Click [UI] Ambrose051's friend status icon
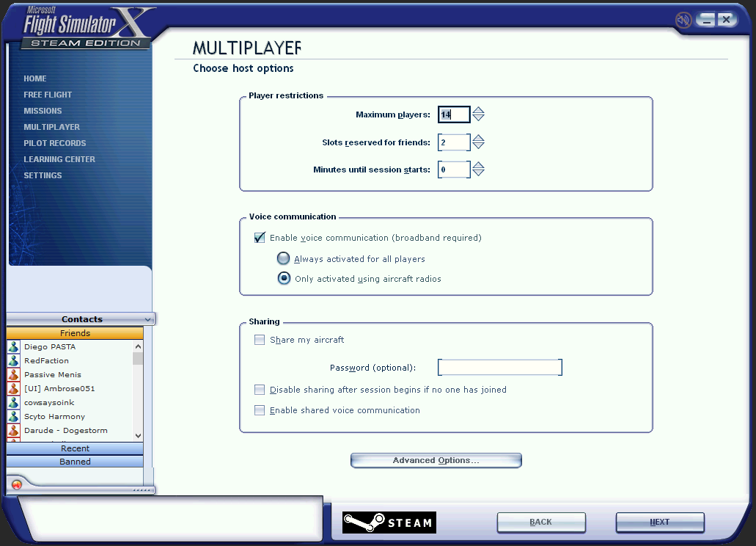The image size is (756, 546). 13,389
